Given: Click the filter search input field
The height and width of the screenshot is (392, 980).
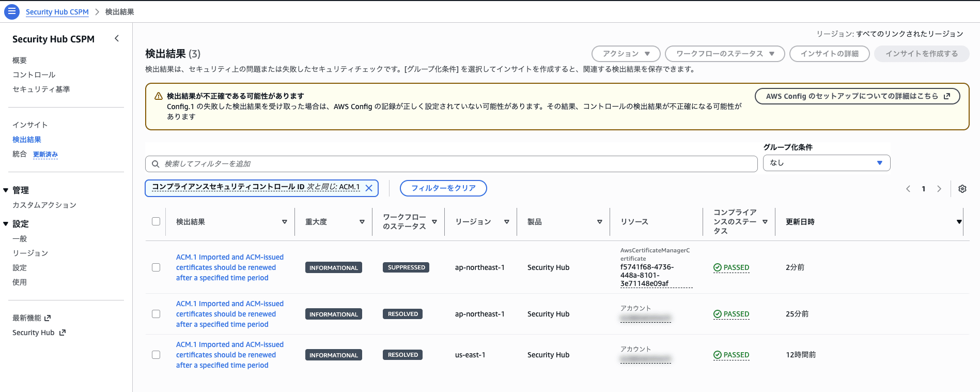Looking at the screenshot, I should [x=452, y=164].
